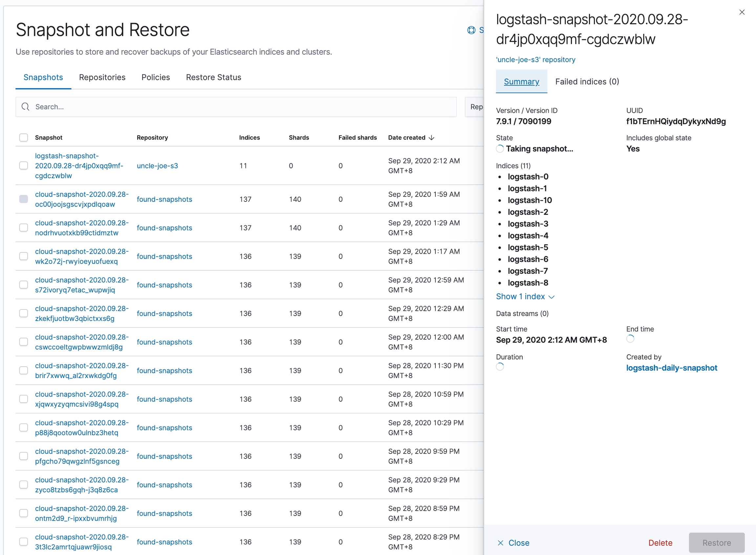
Task: Tick checkbox for snapshot wk2o72j-rwyioeyuofuexq
Action: [24, 256]
